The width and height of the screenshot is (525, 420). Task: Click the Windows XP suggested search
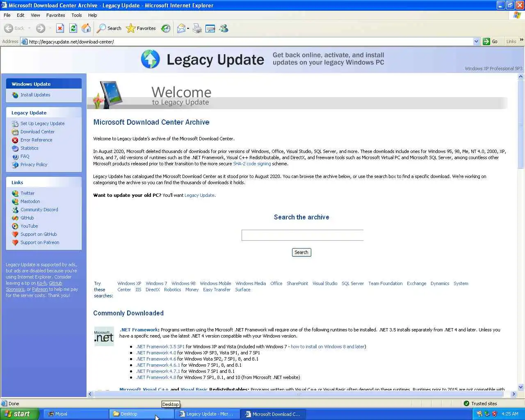coord(129,283)
